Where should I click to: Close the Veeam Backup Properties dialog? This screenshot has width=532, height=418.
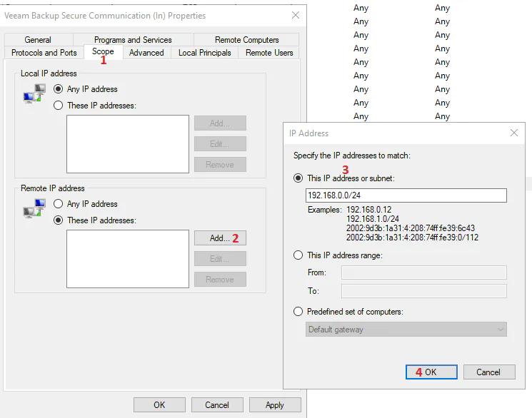pos(296,15)
